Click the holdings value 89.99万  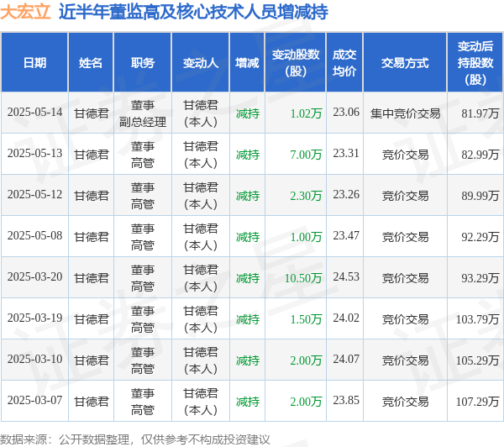point(480,196)
